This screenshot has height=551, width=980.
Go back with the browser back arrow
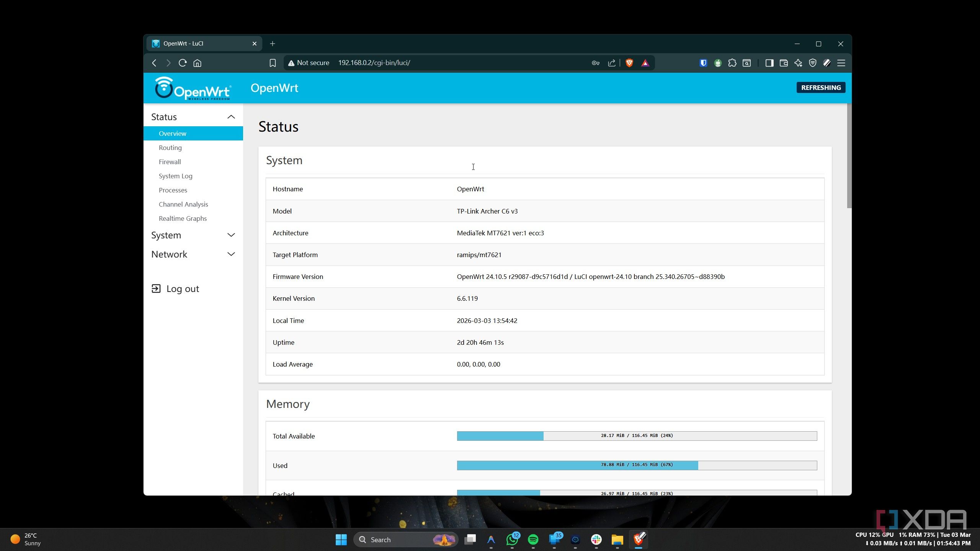point(154,63)
